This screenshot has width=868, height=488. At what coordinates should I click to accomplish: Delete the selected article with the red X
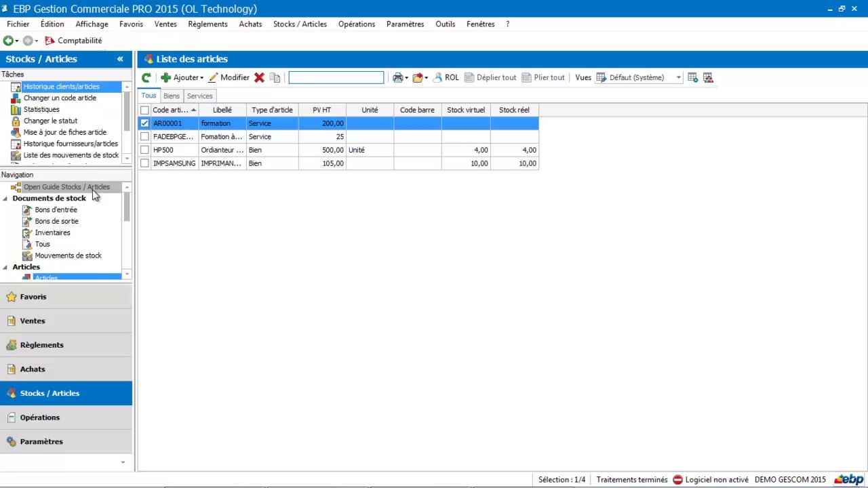click(259, 78)
